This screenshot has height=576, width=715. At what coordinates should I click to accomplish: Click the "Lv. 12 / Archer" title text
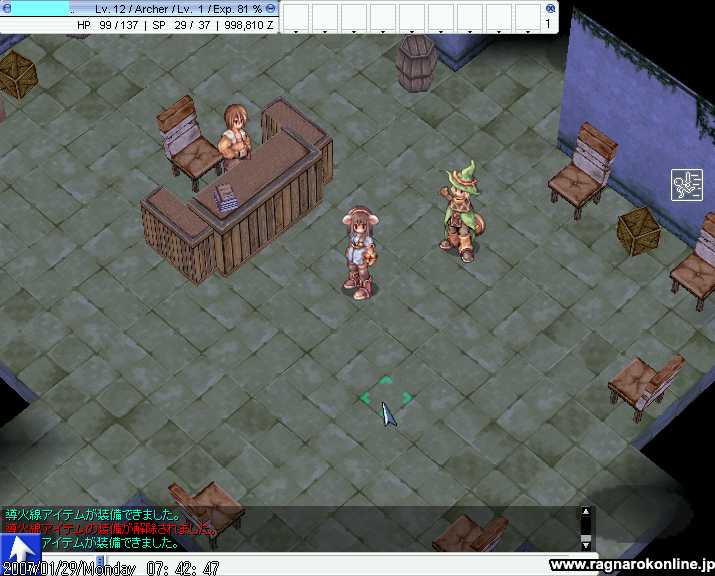(132, 9)
